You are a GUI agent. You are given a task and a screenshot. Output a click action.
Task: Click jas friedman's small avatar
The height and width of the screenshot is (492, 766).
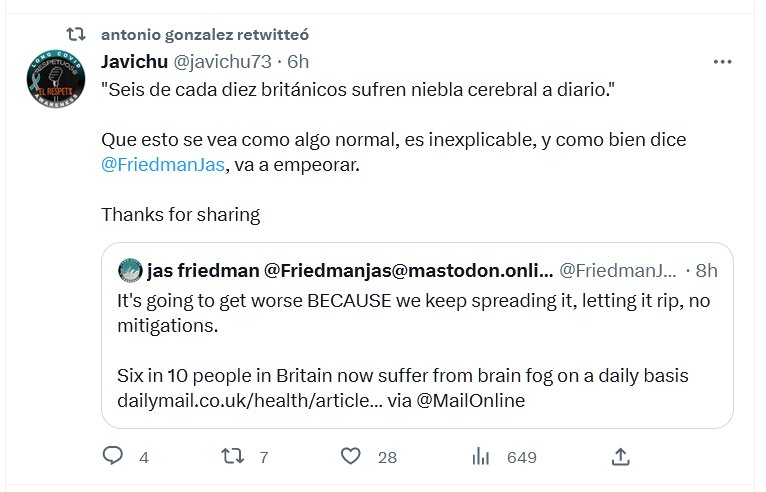tap(129, 270)
